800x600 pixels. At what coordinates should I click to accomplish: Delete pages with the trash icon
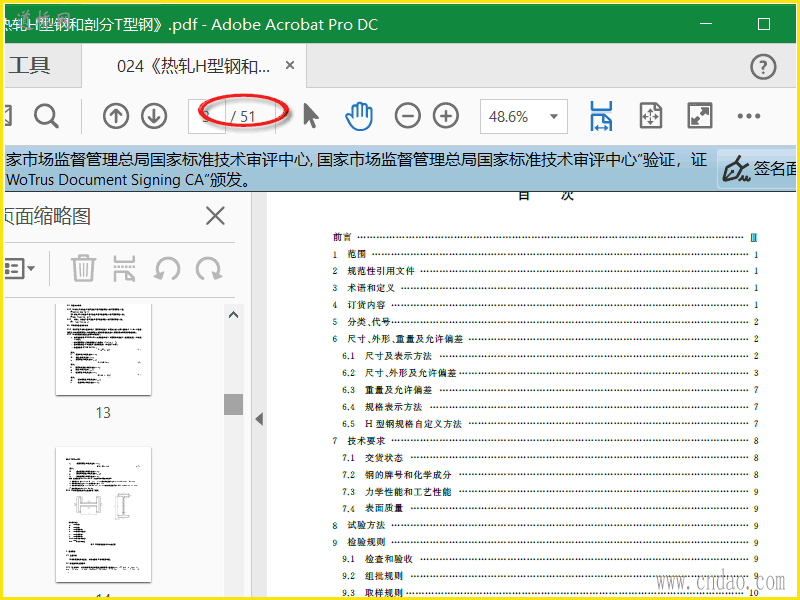(83, 268)
